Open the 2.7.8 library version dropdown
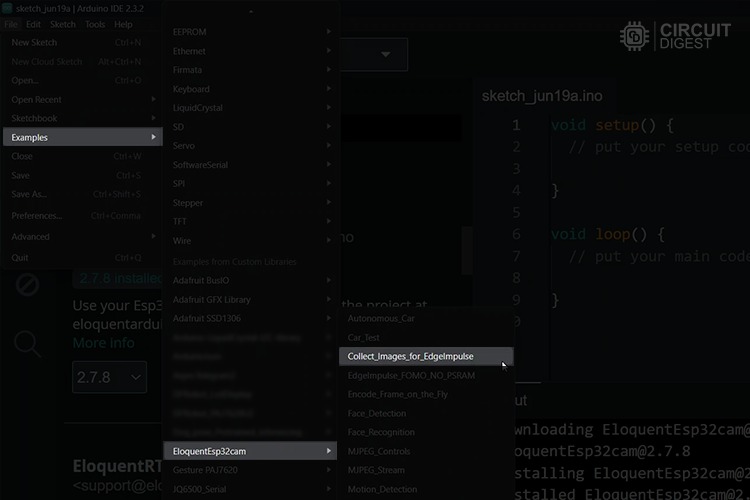This screenshot has width=750, height=500. 110,377
